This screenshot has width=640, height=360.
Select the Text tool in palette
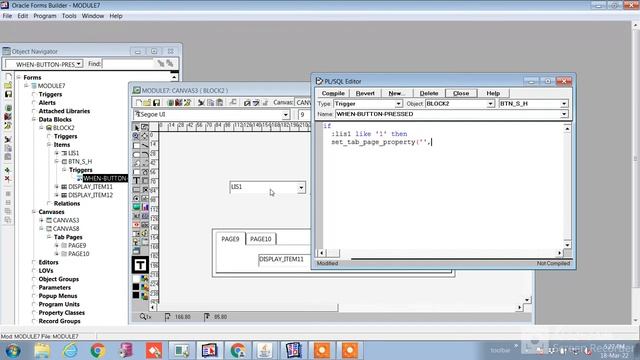tap(136, 180)
